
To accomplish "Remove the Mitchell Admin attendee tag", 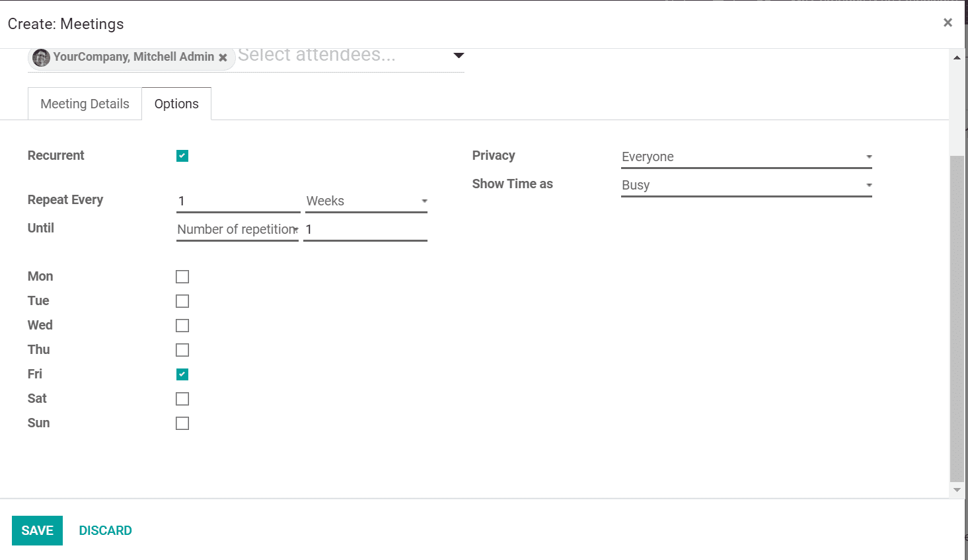I will point(223,57).
